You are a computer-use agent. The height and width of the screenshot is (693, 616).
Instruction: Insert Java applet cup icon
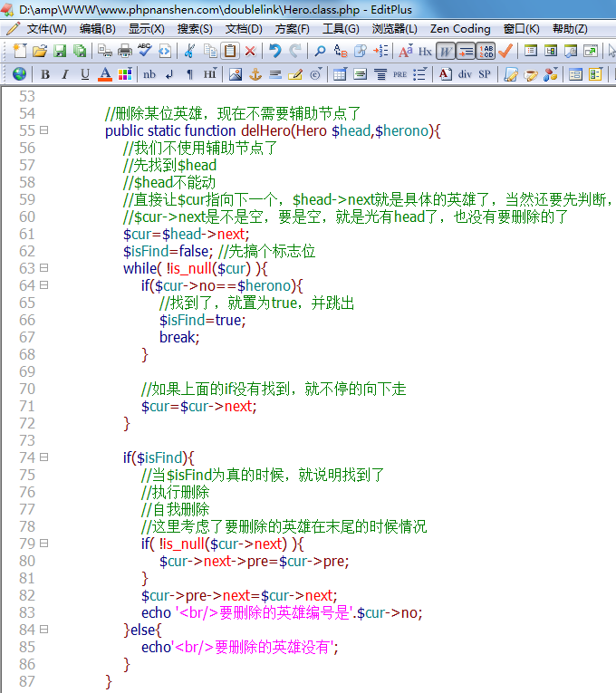[530, 74]
